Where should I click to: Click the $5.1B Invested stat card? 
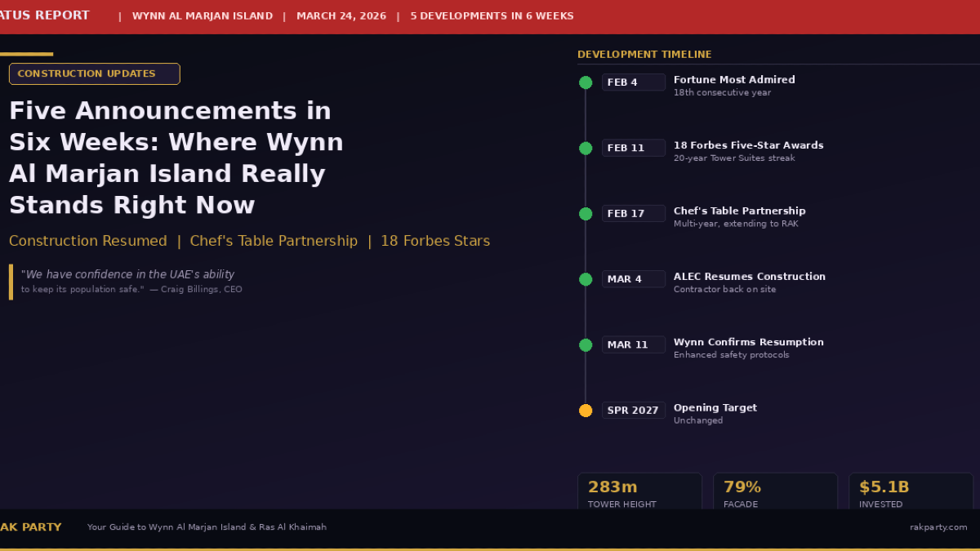(x=911, y=492)
